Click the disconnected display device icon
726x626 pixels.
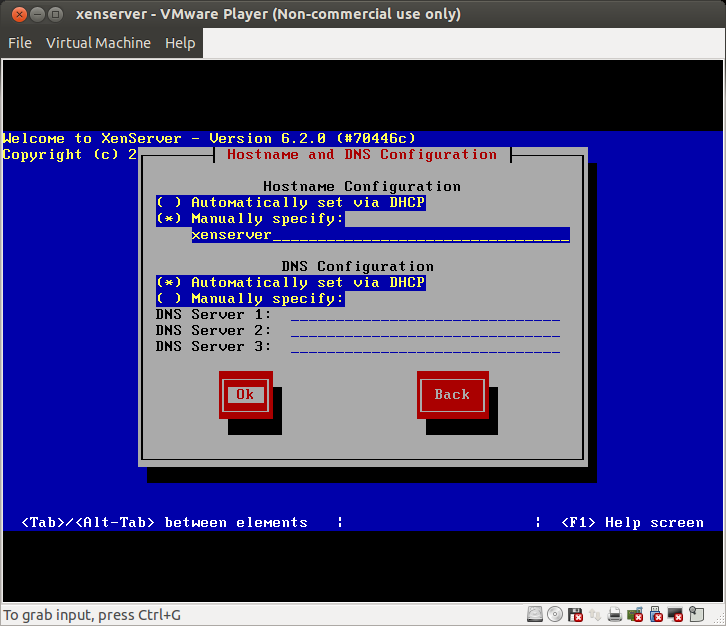click(676, 614)
